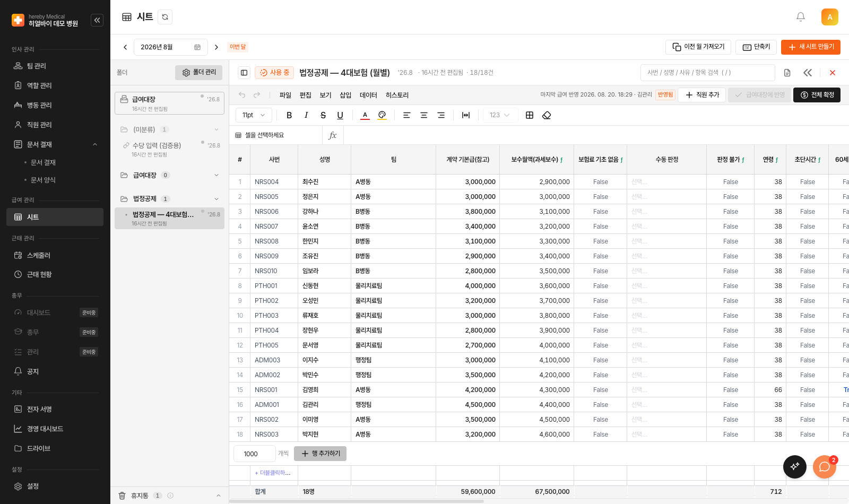
Task: Open the AI sparkle assistant button
Action: pyautogui.click(x=795, y=467)
